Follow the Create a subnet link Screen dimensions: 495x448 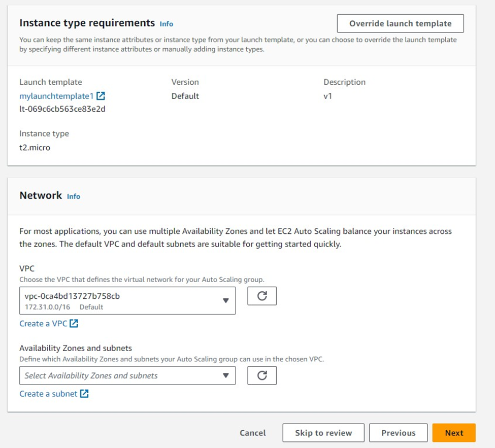coord(48,394)
